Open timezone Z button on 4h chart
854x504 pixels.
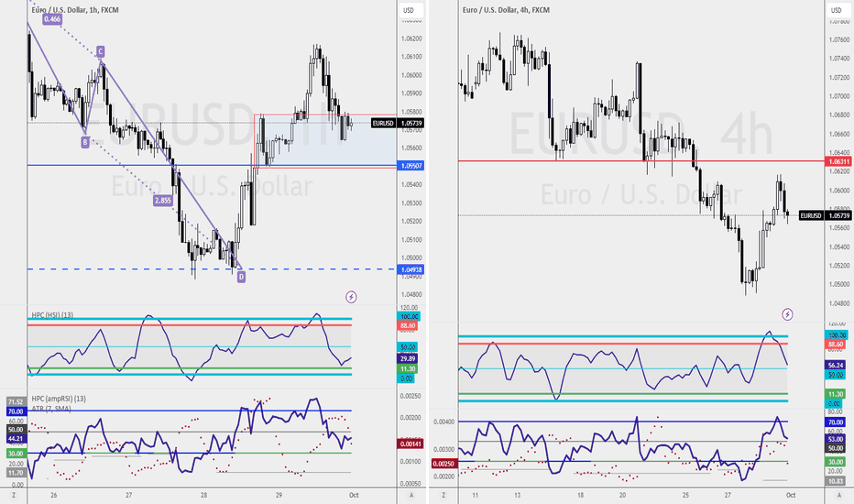click(x=443, y=495)
